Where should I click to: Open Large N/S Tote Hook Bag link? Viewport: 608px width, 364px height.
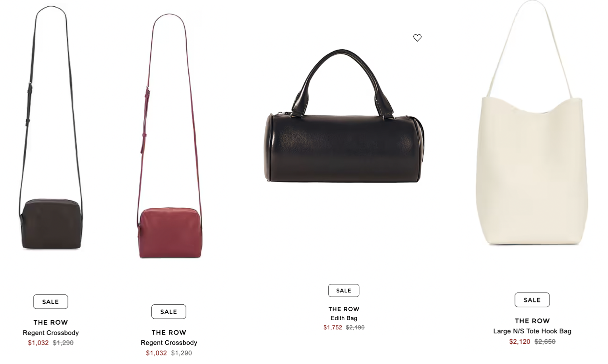click(x=532, y=331)
